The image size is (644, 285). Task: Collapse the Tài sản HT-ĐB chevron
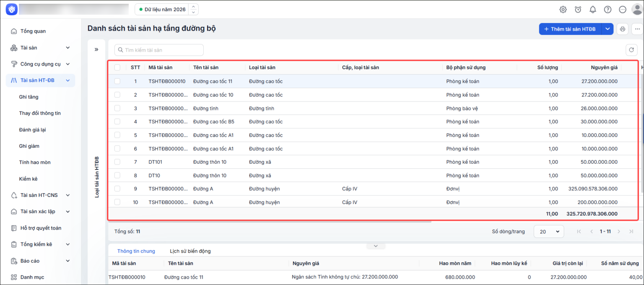coord(68,81)
